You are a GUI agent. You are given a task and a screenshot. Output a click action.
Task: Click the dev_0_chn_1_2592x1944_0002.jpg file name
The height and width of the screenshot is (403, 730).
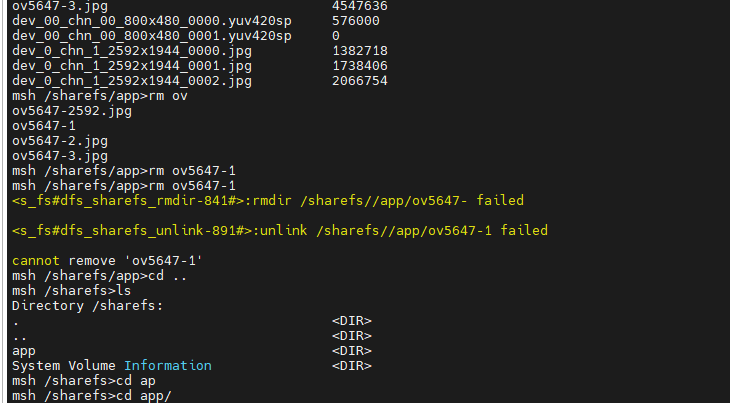(132, 80)
